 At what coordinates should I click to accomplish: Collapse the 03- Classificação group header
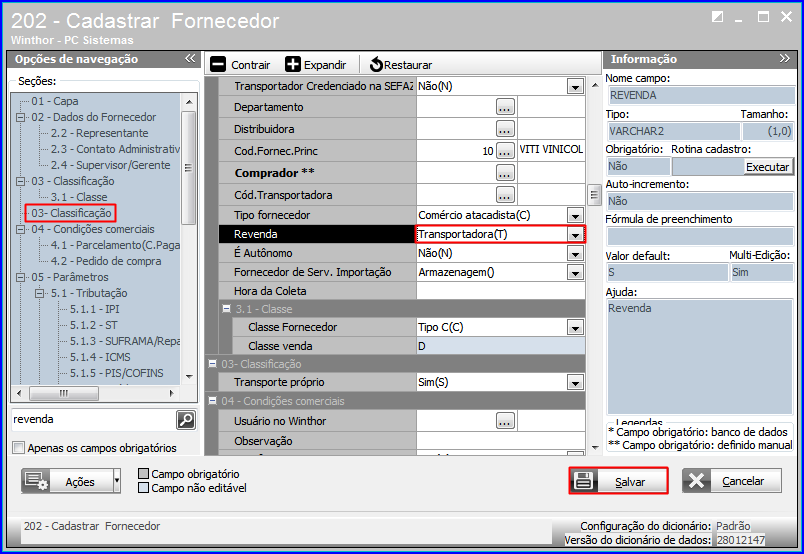pos(212,364)
